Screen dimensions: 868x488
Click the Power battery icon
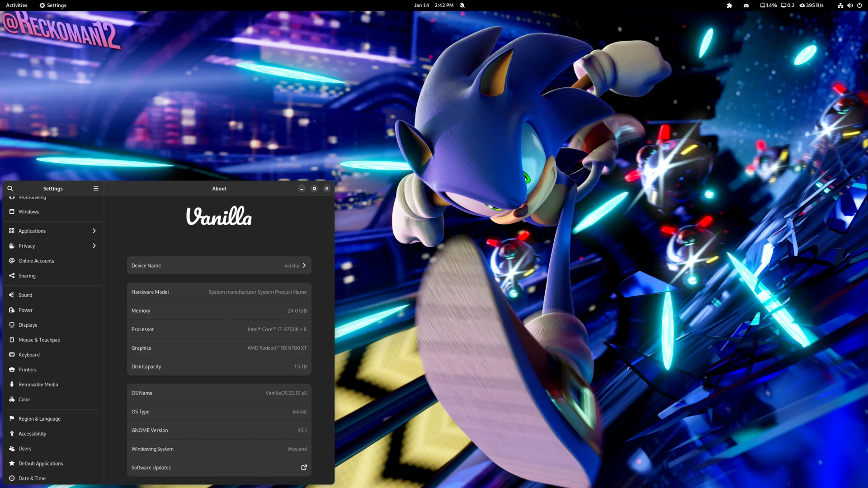click(x=12, y=310)
